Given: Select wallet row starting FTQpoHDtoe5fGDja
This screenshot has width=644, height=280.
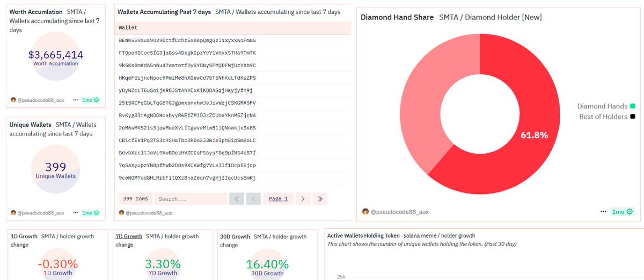Looking at the screenshot, I should (x=232, y=53).
